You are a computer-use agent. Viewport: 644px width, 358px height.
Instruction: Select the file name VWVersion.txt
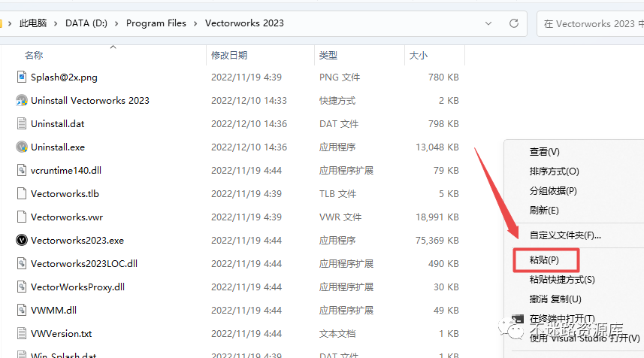(x=61, y=334)
